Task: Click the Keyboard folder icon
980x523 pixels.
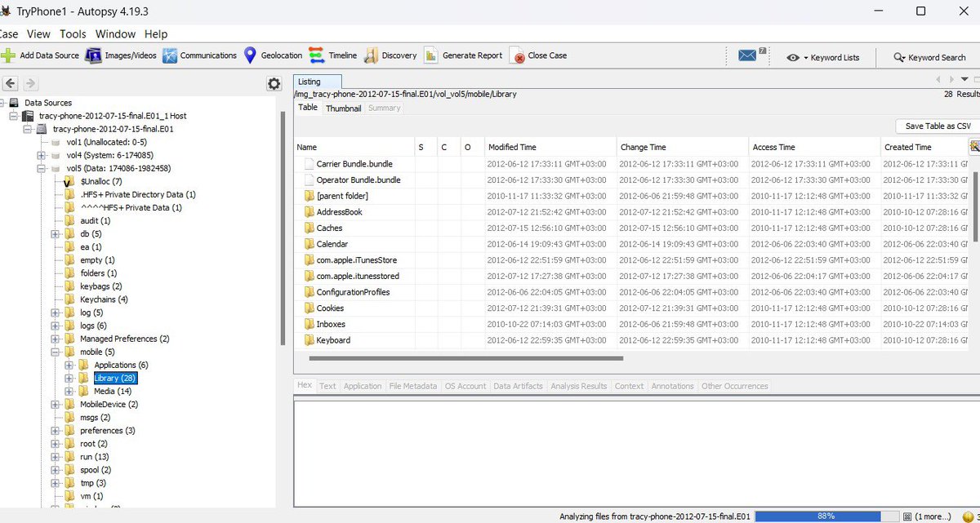Action: (x=309, y=340)
